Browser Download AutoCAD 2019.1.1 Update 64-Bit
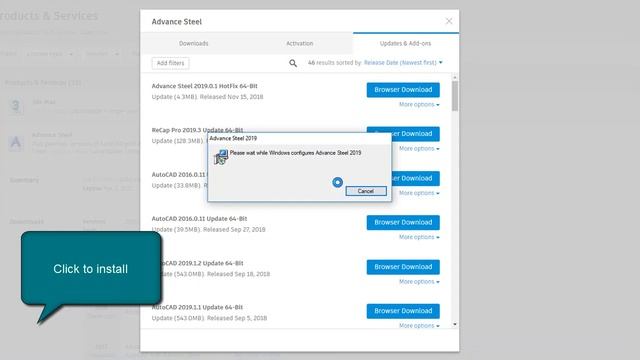The image size is (640, 360). [x=403, y=311]
